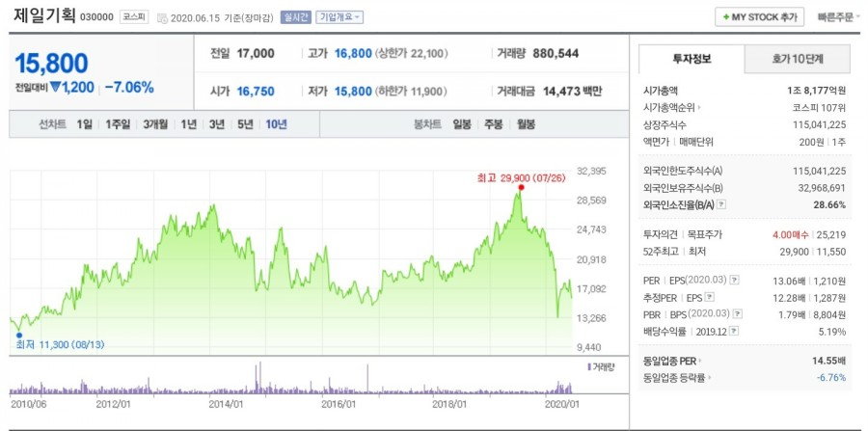The height and width of the screenshot is (431, 868).
Task: Click the 2014/01 axis label
Action: (227, 404)
